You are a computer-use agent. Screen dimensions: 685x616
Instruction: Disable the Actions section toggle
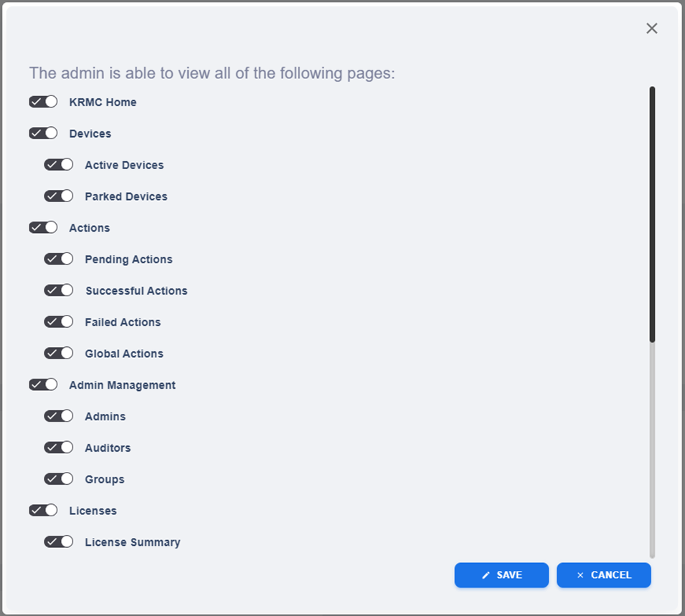click(43, 228)
